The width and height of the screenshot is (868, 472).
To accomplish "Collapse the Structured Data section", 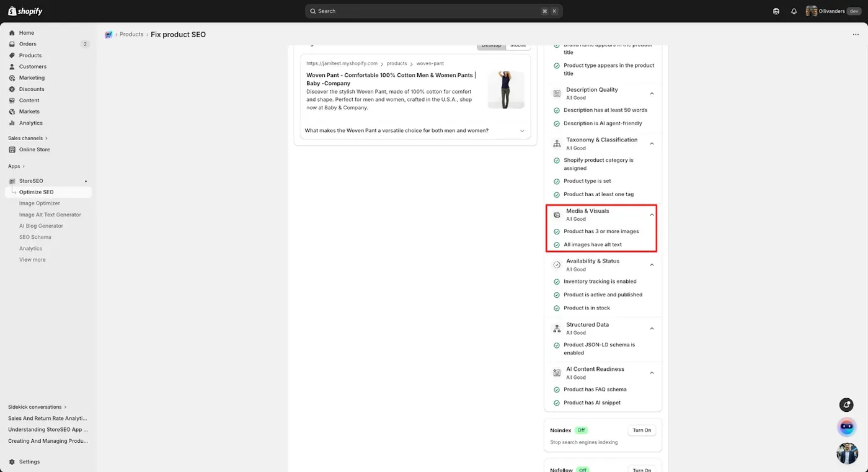I will click(x=652, y=328).
